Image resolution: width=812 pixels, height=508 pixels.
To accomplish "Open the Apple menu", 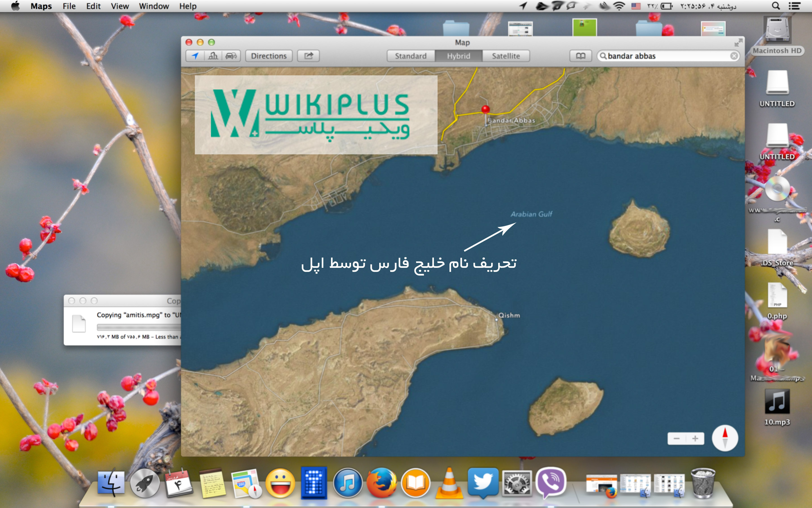I will point(16,6).
